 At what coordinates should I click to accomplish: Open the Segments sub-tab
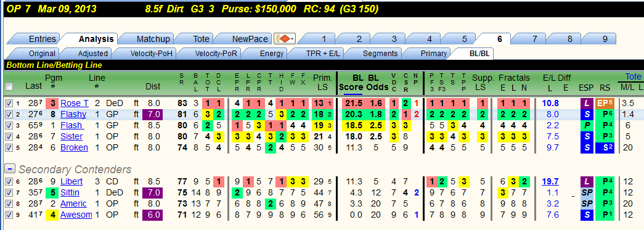(x=375, y=54)
